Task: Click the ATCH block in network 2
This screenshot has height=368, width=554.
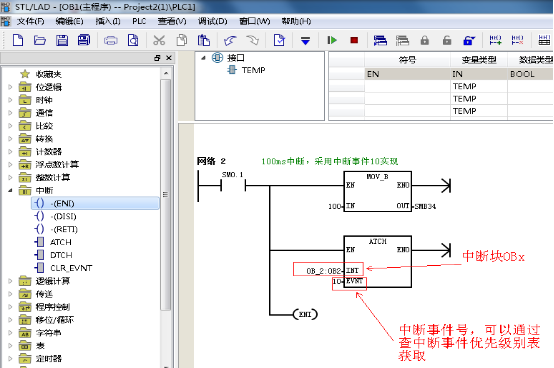Action: 377,262
